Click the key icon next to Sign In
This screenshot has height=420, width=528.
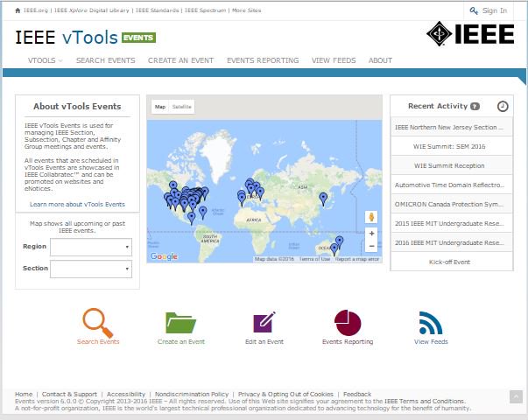pos(474,10)
